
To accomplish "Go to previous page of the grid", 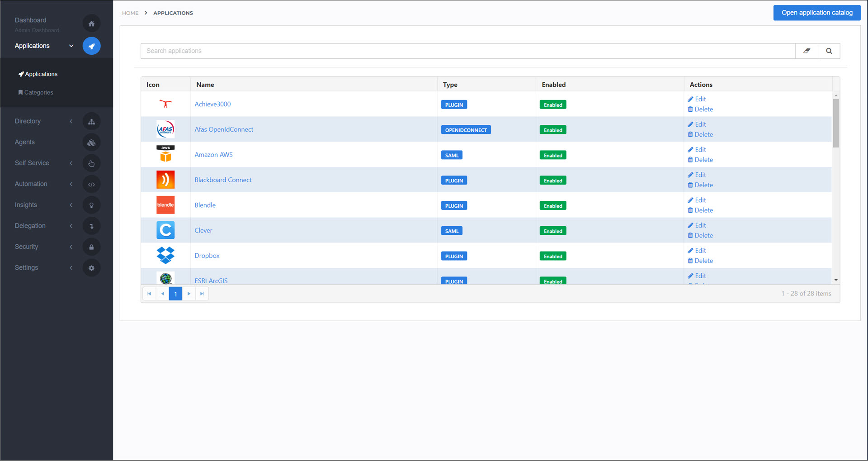I will tap(162, 294).
